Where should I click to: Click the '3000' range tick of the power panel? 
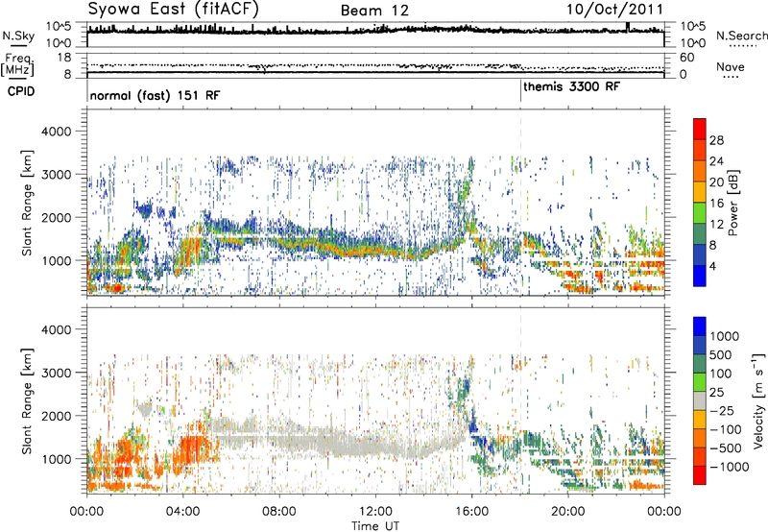tap(56, 175)
